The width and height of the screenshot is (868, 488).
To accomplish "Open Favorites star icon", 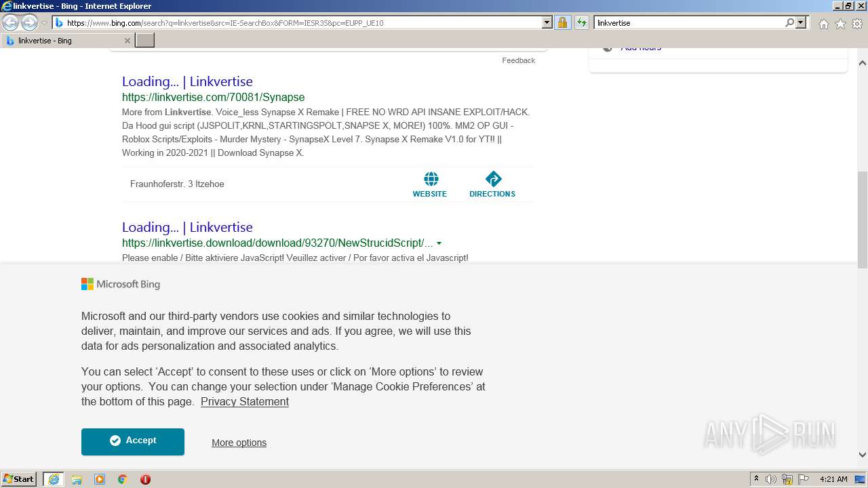I will (x=840, y=24).
